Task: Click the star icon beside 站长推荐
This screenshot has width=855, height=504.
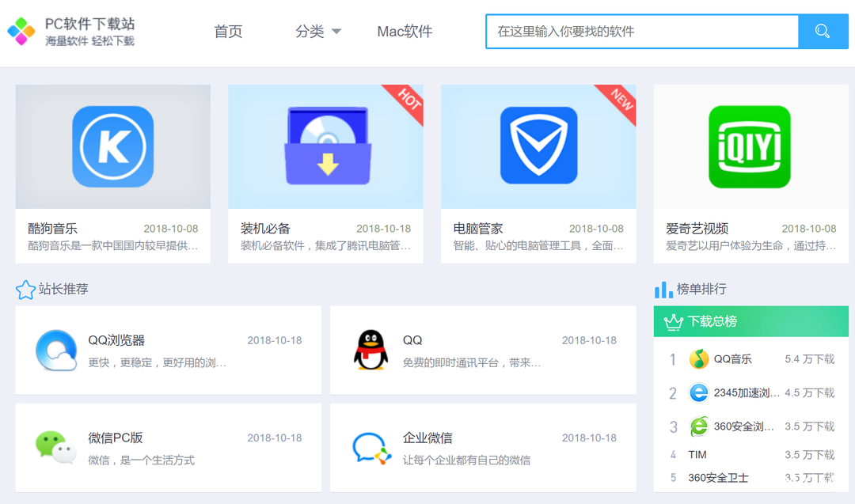Action: (x=25, y=290)
